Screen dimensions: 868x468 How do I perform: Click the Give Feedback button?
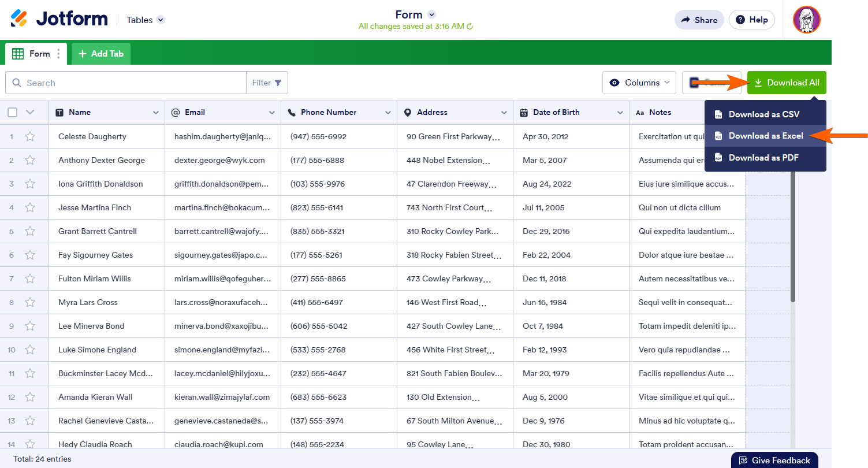tap(774, 460)
